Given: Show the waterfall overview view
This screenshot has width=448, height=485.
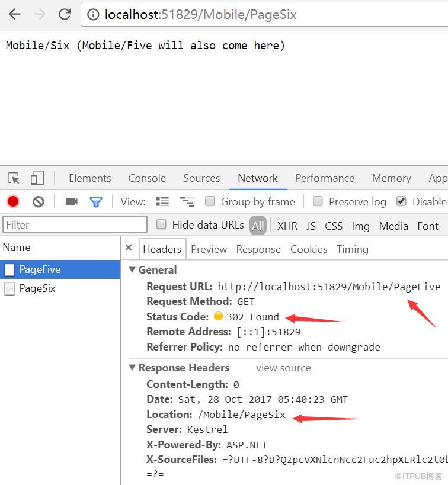Looking at the screenshot, I should pos(187,202).
